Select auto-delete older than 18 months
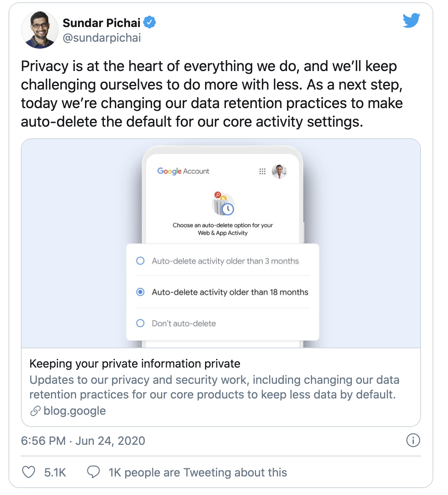The width and height of the screenshot is (448, 495). [141, 292]
